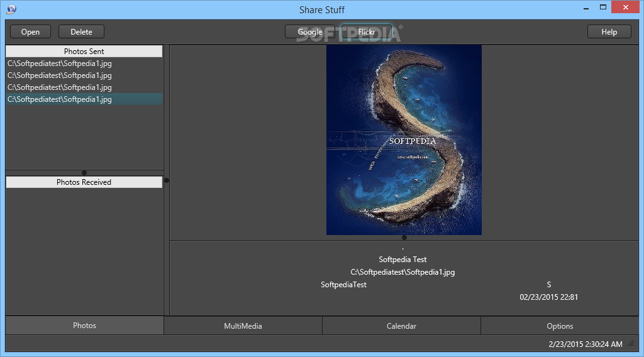This screenshot has height=357, width=644.
Task: Click the '02/23/2015 22:81' timestamp
Action: [x=548, y=297]
